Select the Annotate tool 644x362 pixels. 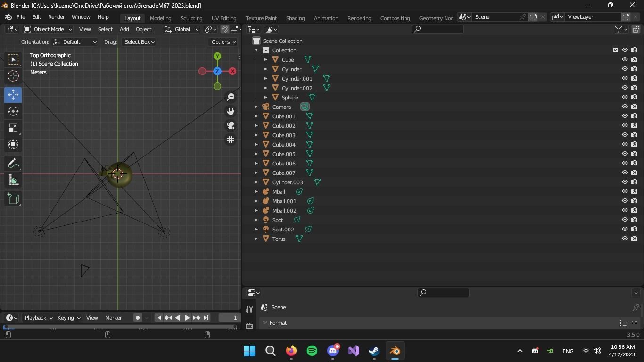tap(13, 163)
